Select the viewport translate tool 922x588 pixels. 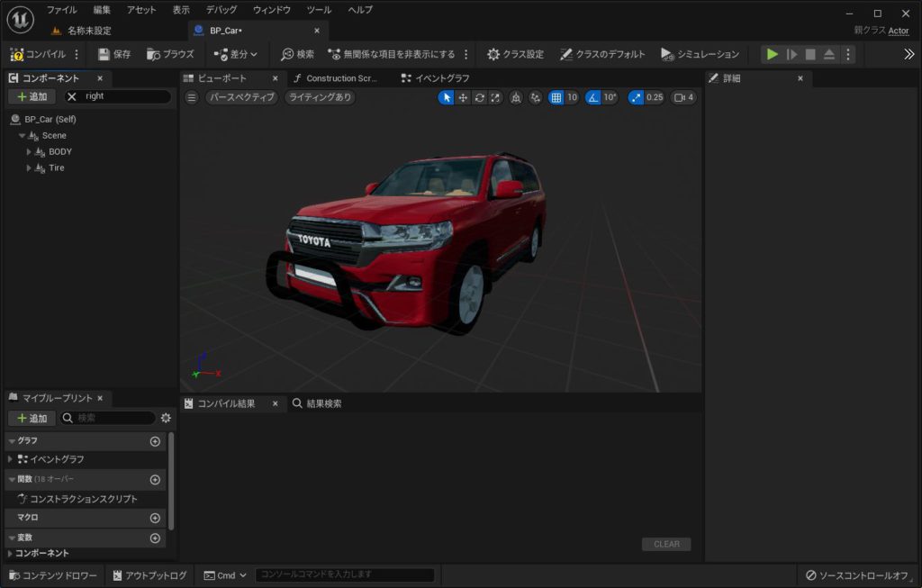(463, 97)
